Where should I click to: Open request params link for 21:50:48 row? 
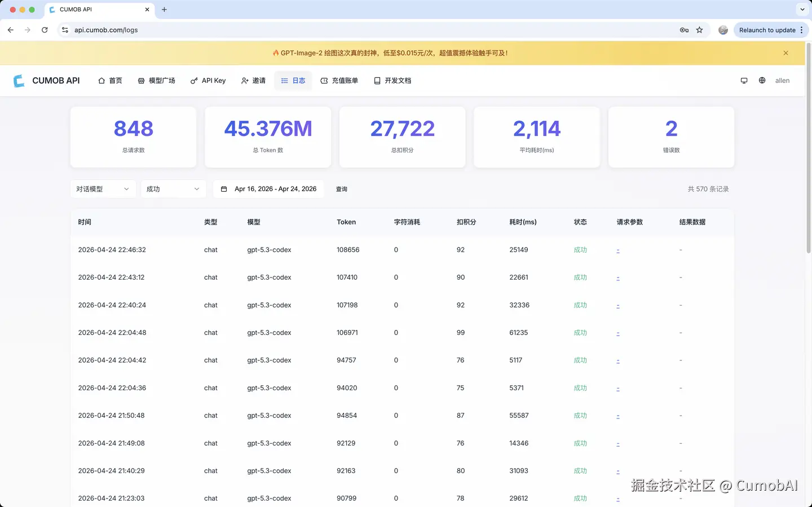[x=618, y=416]
